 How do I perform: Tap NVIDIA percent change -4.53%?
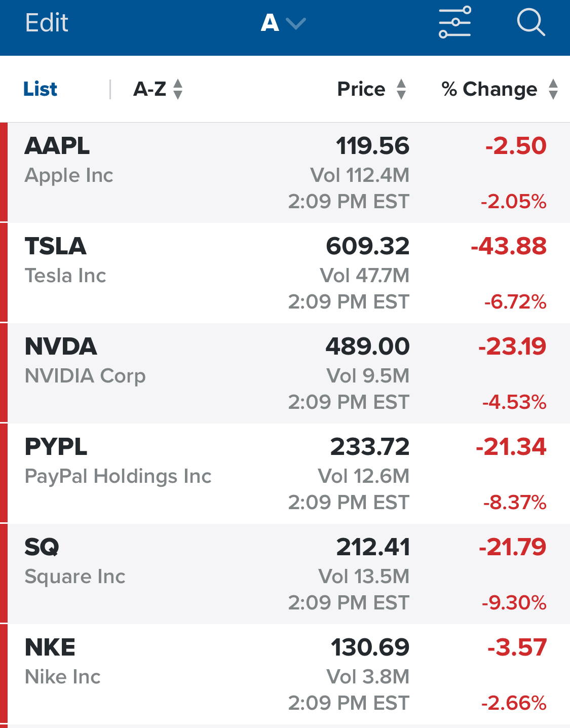coord(514,402)
